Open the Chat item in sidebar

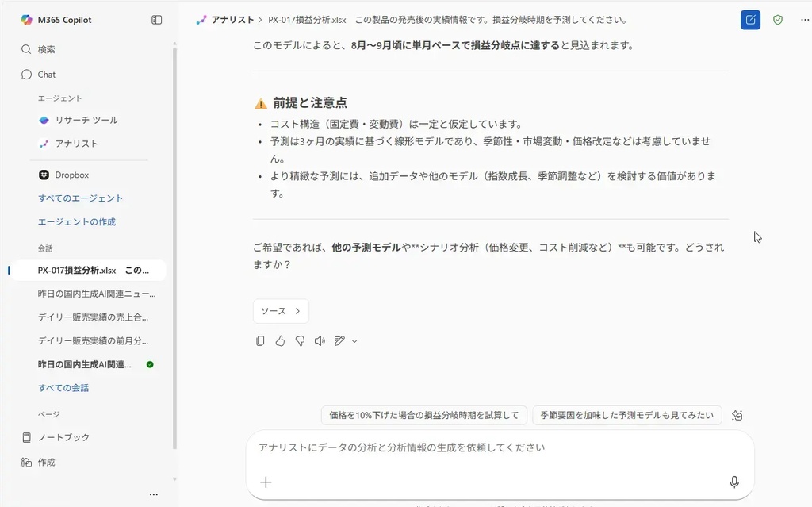47,75
